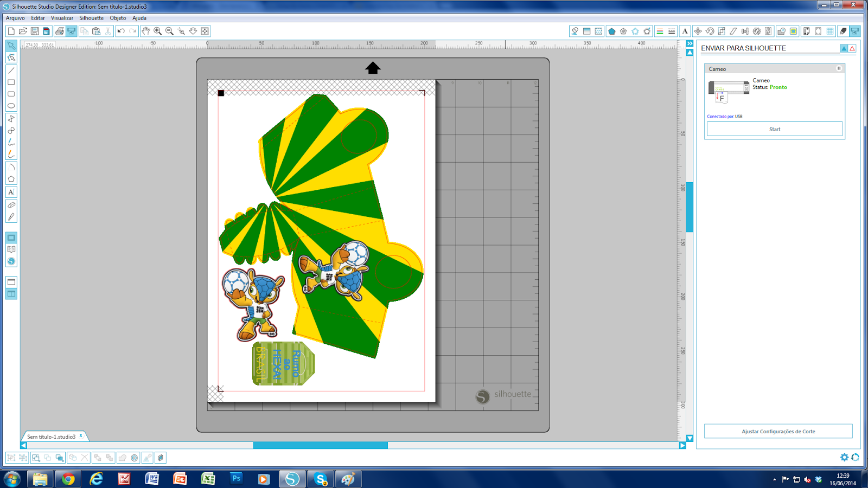The width and height of the screenshot is (868, 488).
Task: Collapse the side panel with double chevron
Action: tap(690, 43)
